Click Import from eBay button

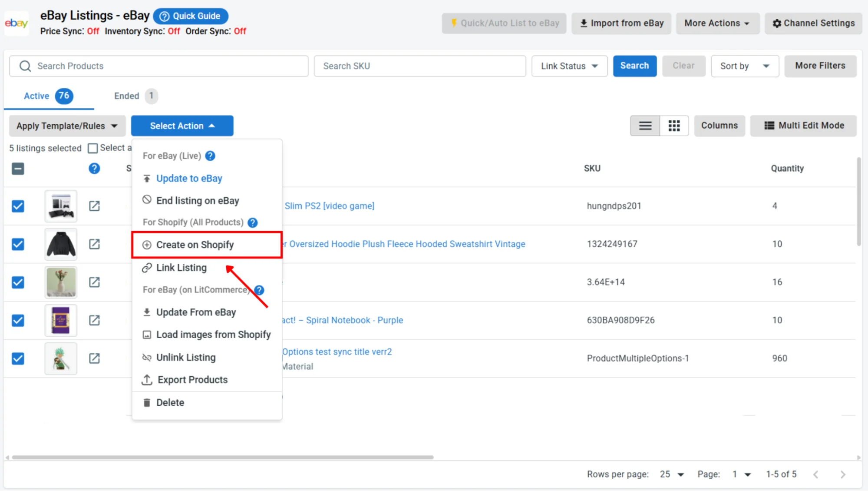point(621,23)
